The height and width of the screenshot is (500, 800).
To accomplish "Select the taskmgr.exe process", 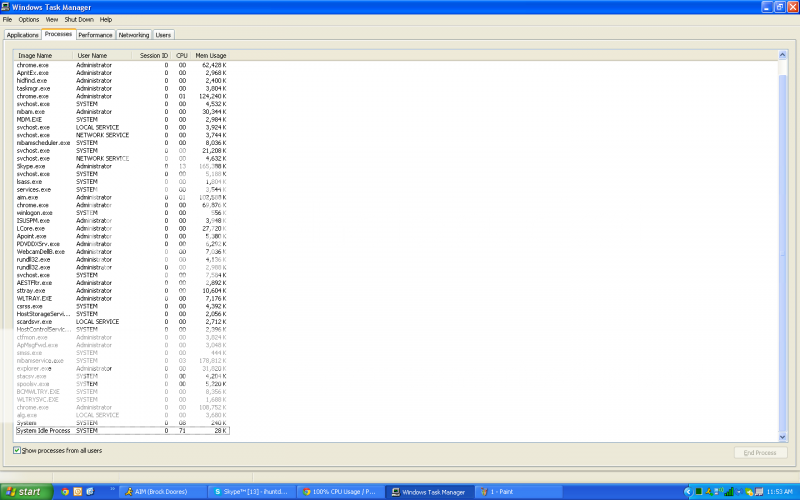I will click(122, 88).
